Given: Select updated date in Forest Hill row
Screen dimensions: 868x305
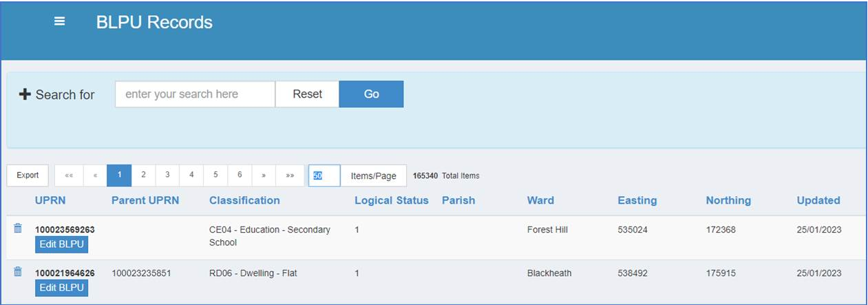Looking at the screenshot, I should click(819, 229).
